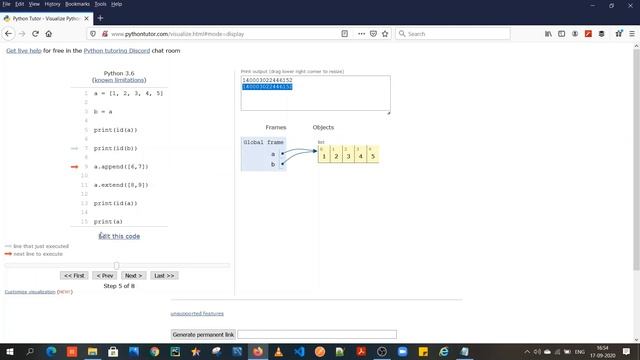Jump to first step with << First

pyautogui.click(x=74, y=276)
